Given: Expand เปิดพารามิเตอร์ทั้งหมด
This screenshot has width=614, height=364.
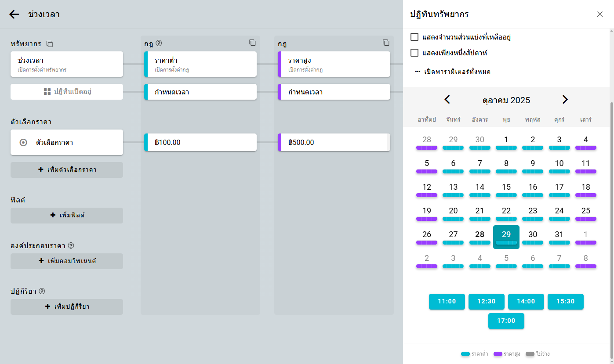Looking at the screenshot, I should pyautogui.click(x=453, y=72).
